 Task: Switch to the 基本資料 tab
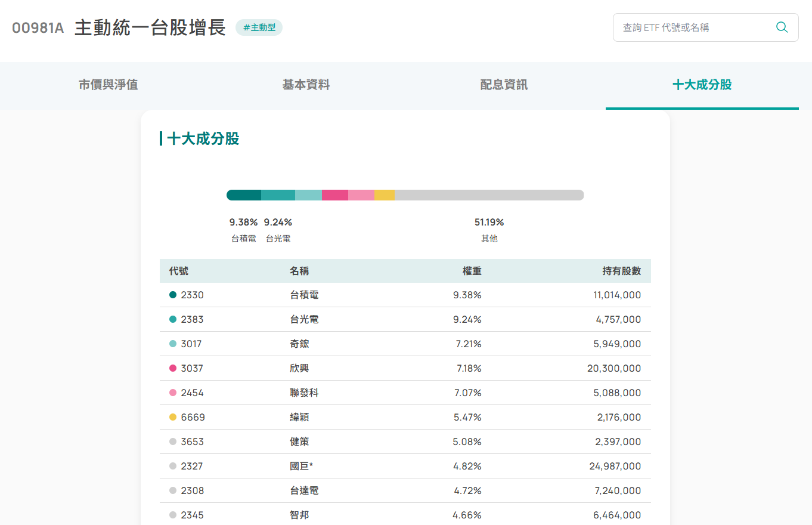(x=306, y=85)
